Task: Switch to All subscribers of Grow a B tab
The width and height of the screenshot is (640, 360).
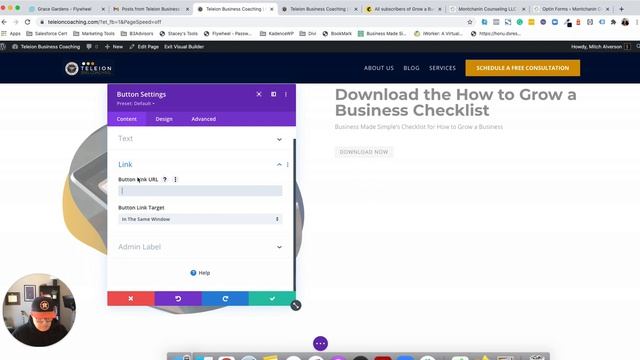Action: [x=403, y=9]
